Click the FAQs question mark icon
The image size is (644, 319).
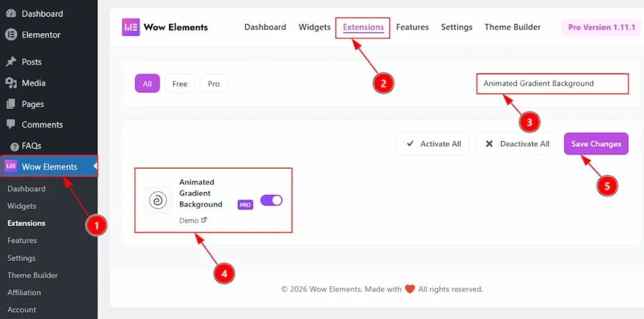tap(15, 146)
